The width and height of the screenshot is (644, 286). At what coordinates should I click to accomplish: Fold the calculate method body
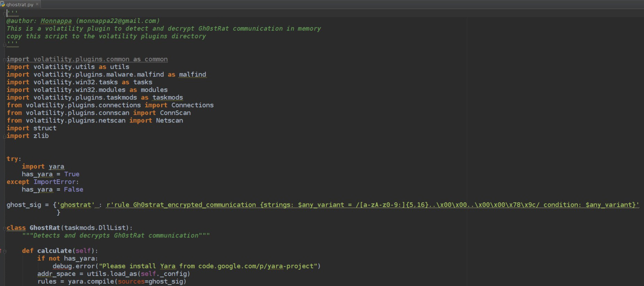(5, 251)
